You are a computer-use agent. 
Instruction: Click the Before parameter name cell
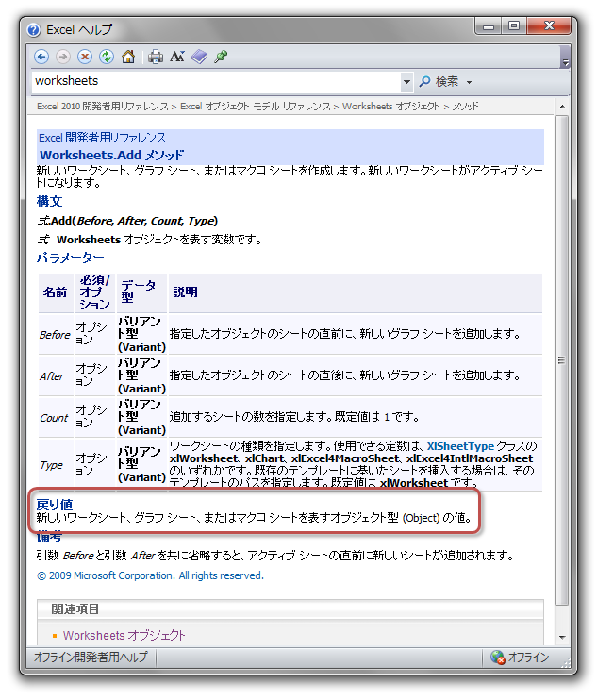(x=55, y=334)
